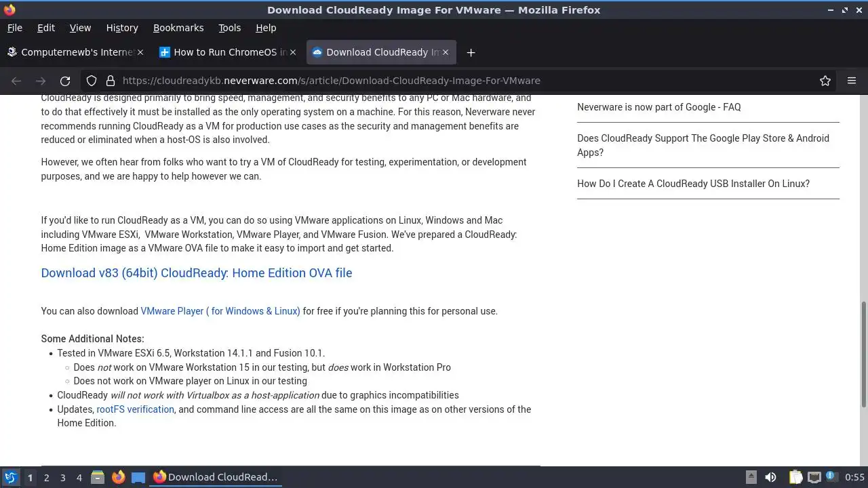868x488 pixels.
Task: Open a new tab with plus button
Action: click(x=471, y=52)
